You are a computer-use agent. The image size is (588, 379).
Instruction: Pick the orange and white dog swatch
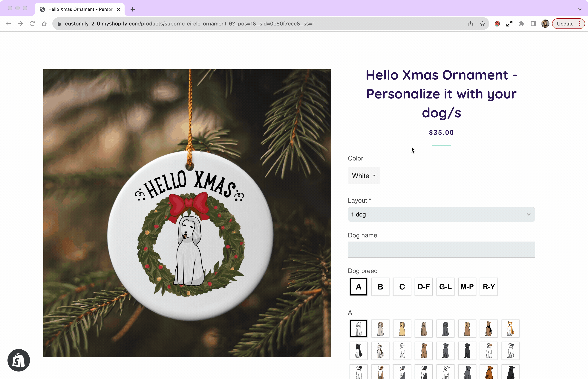[x=510, y=329]
